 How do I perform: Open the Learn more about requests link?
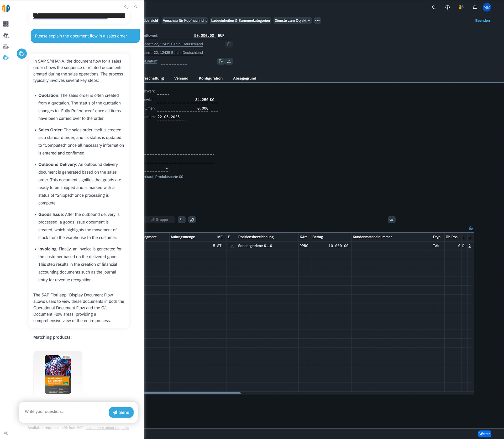point(107,427)
